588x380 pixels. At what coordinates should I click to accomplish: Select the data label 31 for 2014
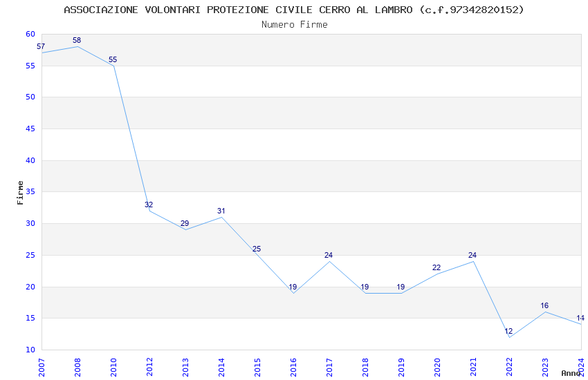click(x=221, y=211)
